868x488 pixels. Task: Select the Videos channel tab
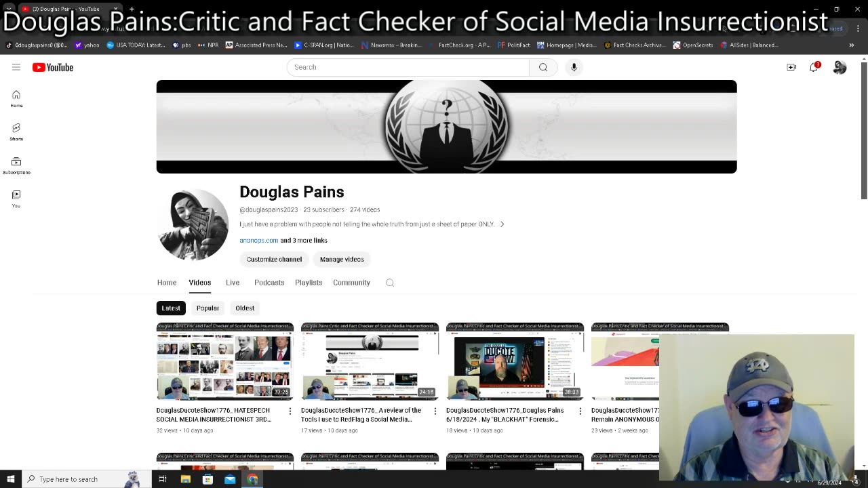coord(200,283)
